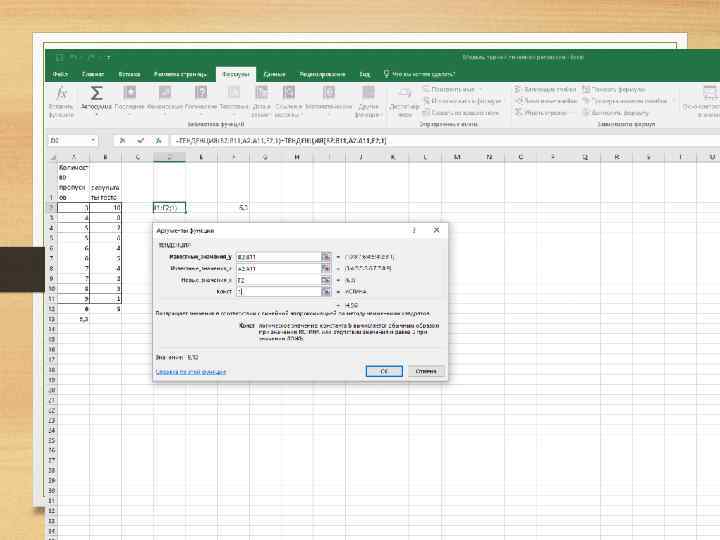Screen dimensions: 720x540
Task: Click Save in Quick Access Toolbar
Action: (x=59, y=58)
